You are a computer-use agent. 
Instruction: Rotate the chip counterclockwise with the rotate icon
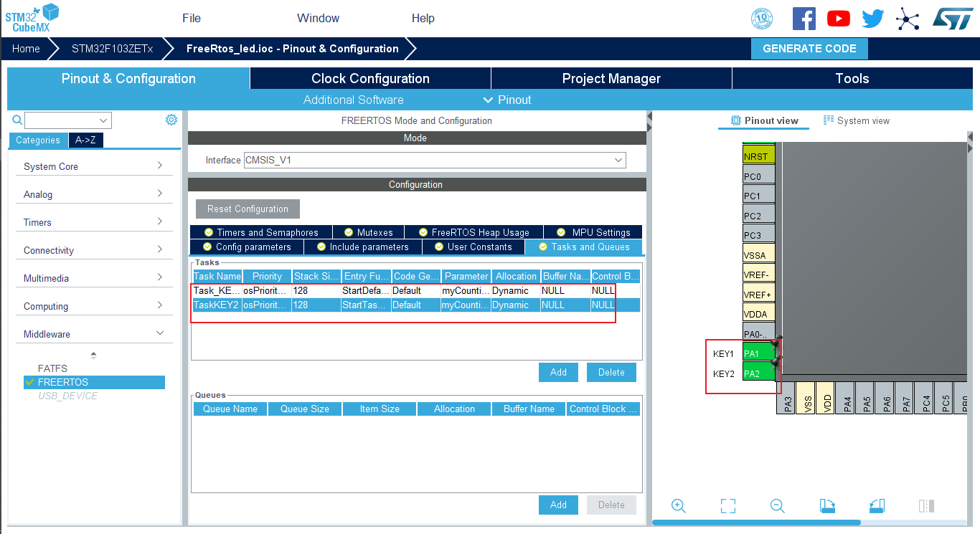pos(877,505)
